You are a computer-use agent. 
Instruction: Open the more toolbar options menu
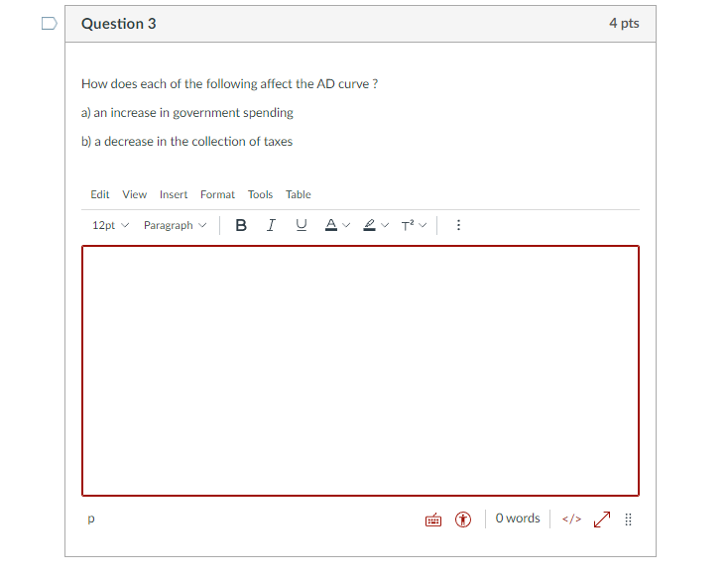(458, 226)
